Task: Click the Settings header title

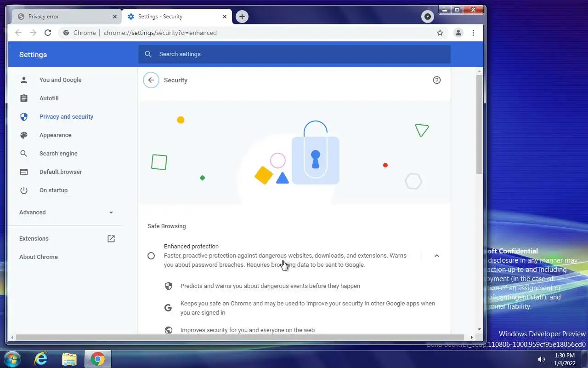Action: [33, 54]
